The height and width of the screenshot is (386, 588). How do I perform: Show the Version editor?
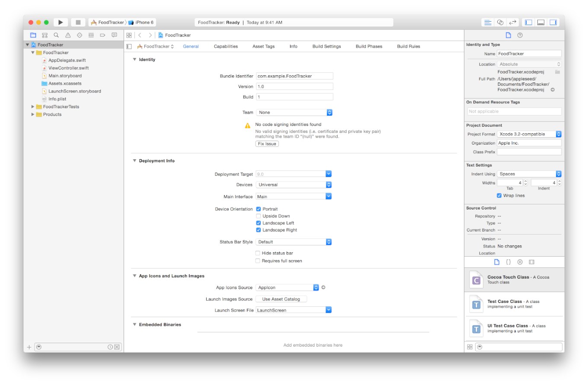513,23
